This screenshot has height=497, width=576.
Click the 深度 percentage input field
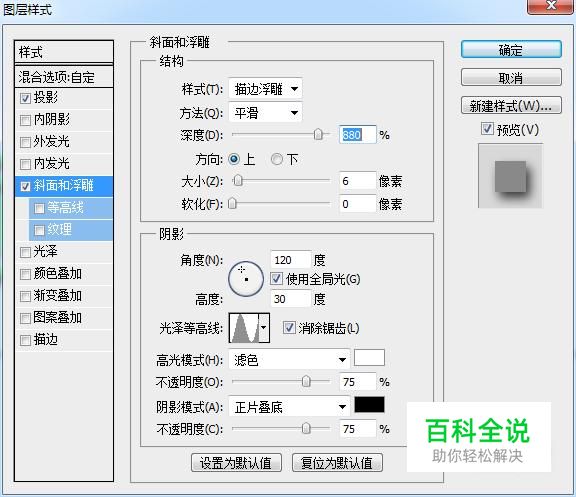click(x=357, y=135)
